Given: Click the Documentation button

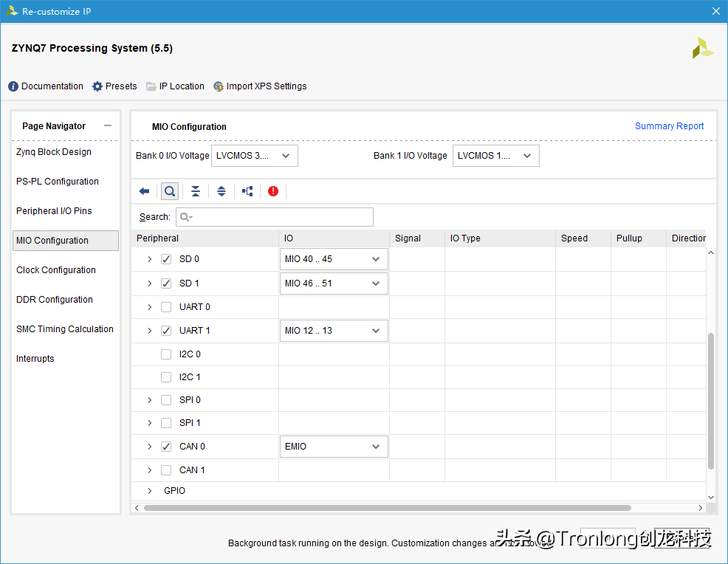Looking at the screenshot, I should 46,86.
